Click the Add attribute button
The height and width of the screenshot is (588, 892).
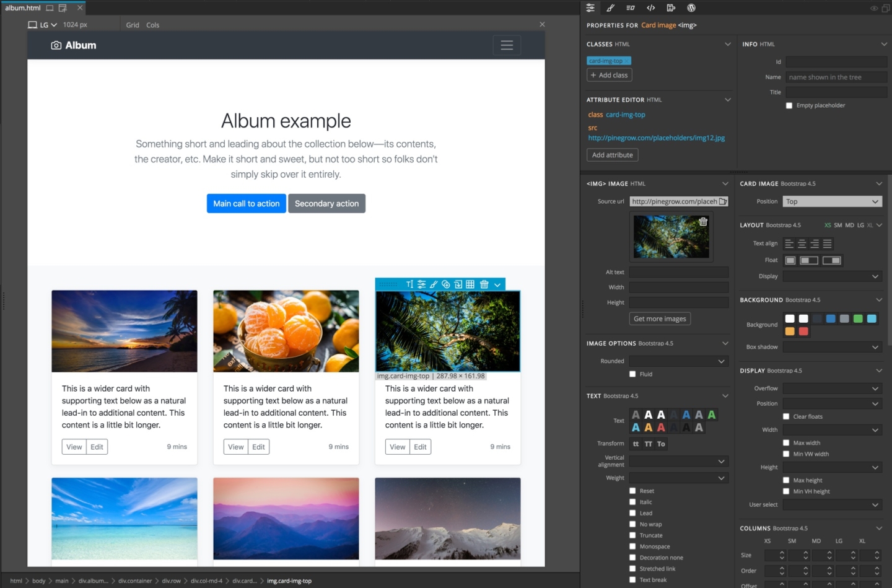tap(612, 155)
